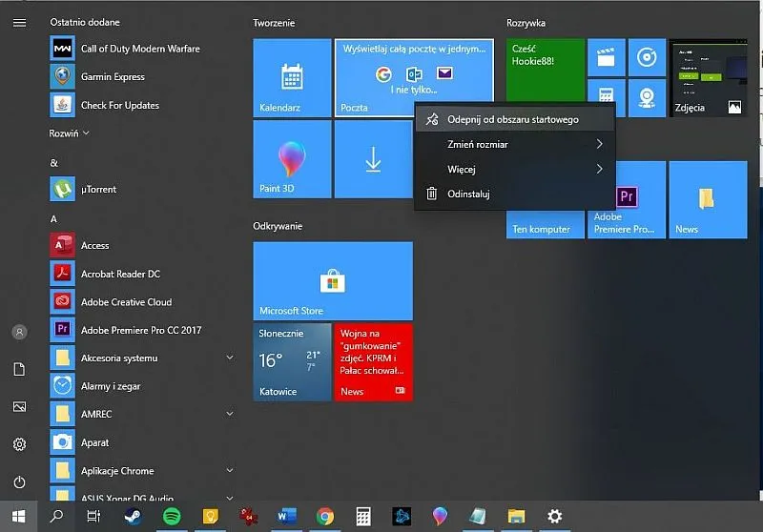Launch Acrobat Reader DC from the list
This screenshot has width=763, height=532.
click(119, 274)
